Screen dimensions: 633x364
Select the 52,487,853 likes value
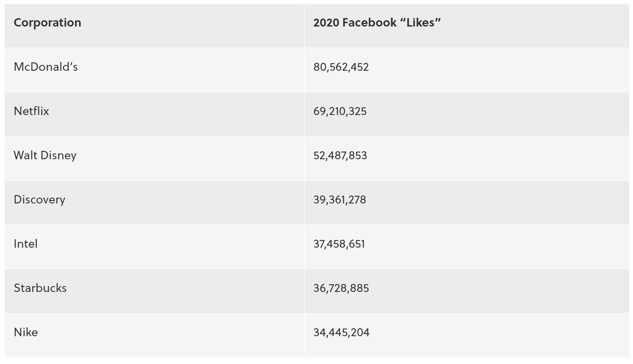[340, 156]
